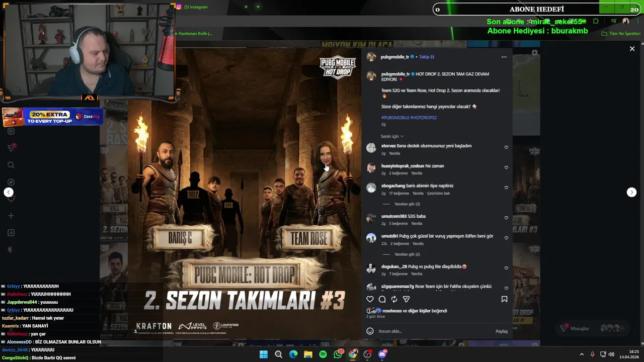Image resolution: width=644 pixels, height=362 pixels.
Task: Expand Yanıtları gör (3) replies
Action: (407, 204)
